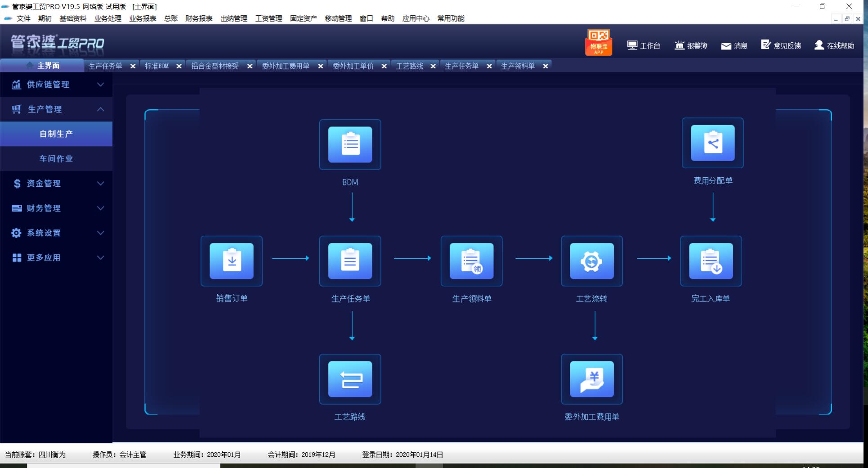Image resolution: width=868 pixels, height=468 pixels.
Task: Switch to the 主界面 tab
Action: pos(42,66)
